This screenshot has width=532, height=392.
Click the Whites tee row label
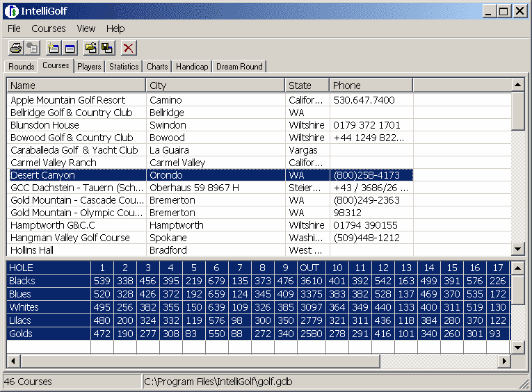pyautogui.click(x=49, y=308)
